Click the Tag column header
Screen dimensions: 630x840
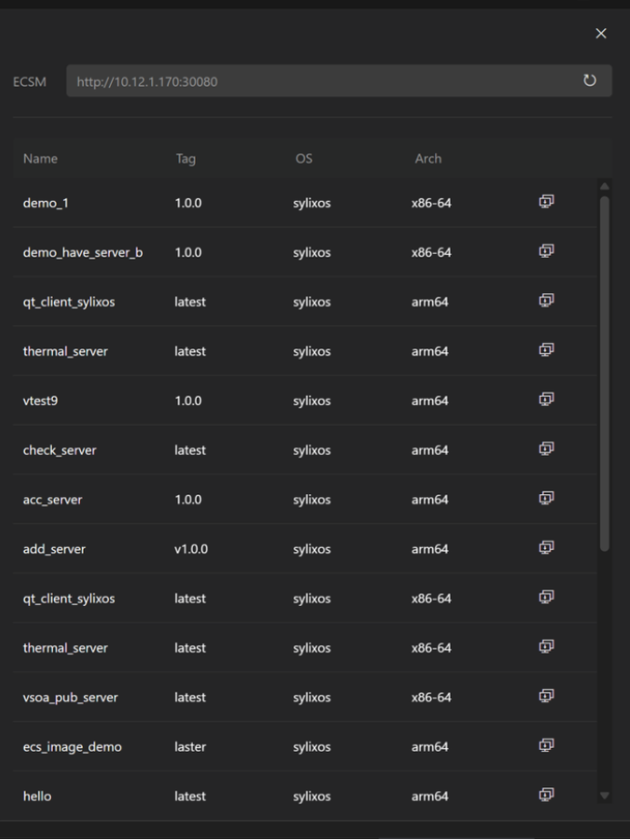pos(186,158)
